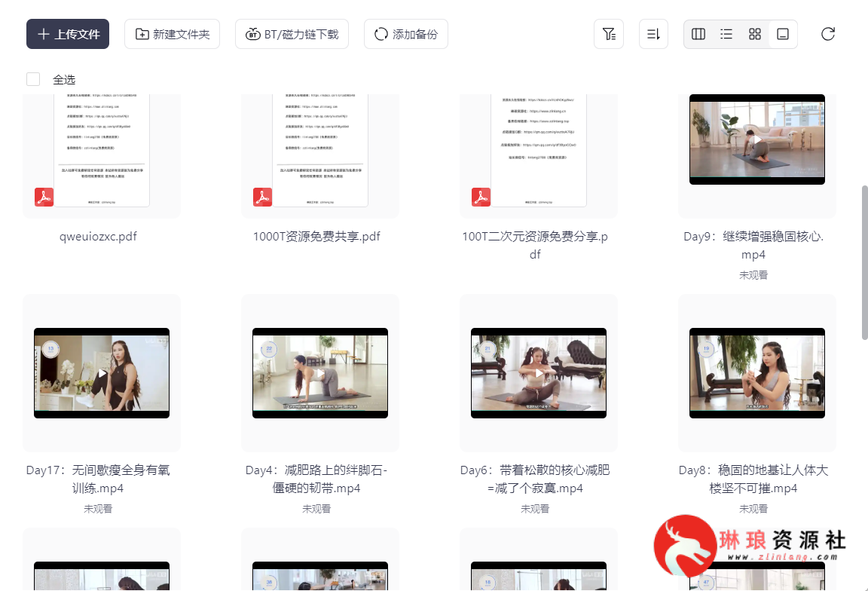Click the Day9：继续增强稳固核心.mp4 file name
Screen dimensions: 868x591
pos(753,246)
